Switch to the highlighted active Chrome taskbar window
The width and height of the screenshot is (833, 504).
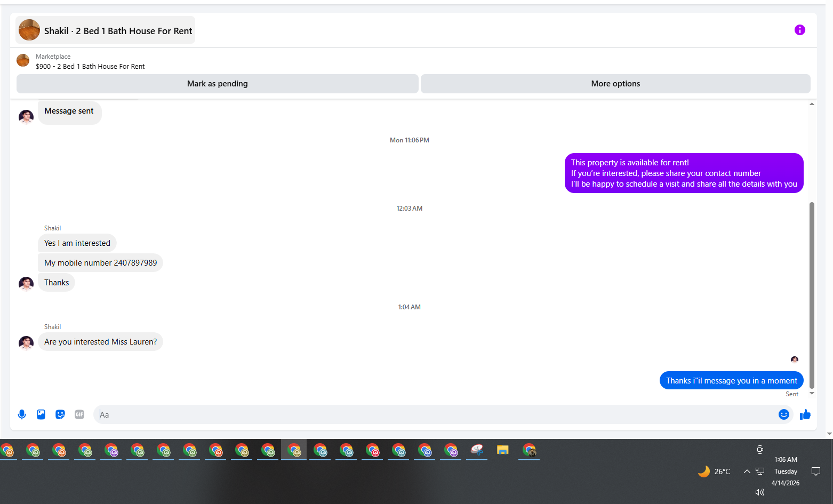pyautogui.click(x=294, y=450)
